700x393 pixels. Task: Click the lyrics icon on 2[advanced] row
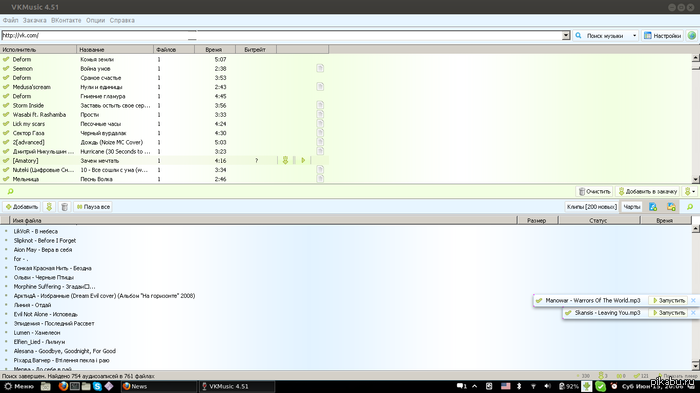pos(320,142)
